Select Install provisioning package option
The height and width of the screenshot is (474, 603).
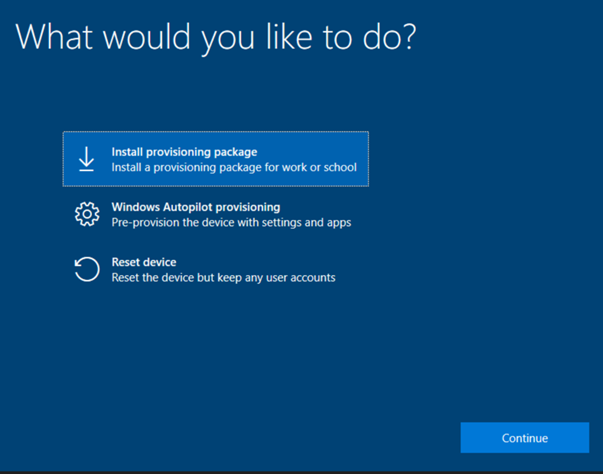click(x=216, y=159)
